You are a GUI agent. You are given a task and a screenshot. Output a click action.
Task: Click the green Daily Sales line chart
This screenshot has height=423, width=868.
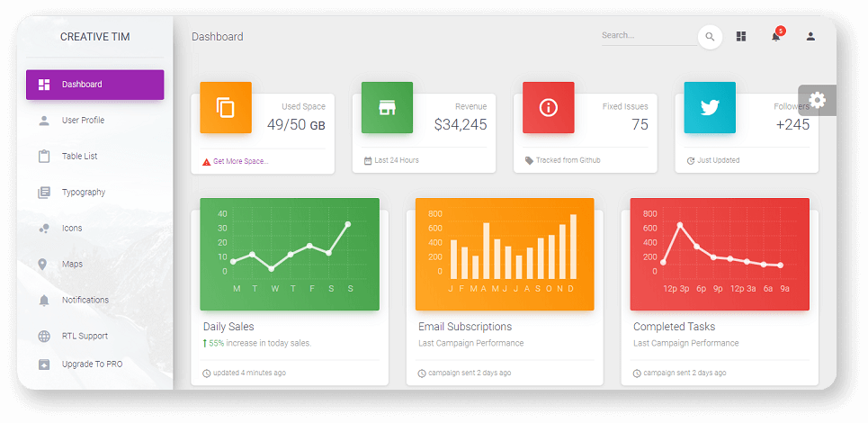tap(290, 254)
